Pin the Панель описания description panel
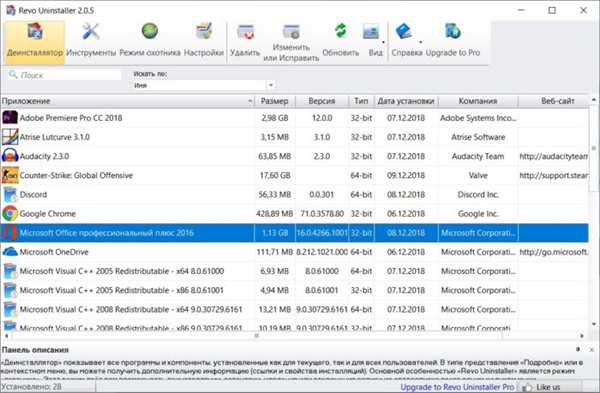600x393 pixels. point(578,349)
